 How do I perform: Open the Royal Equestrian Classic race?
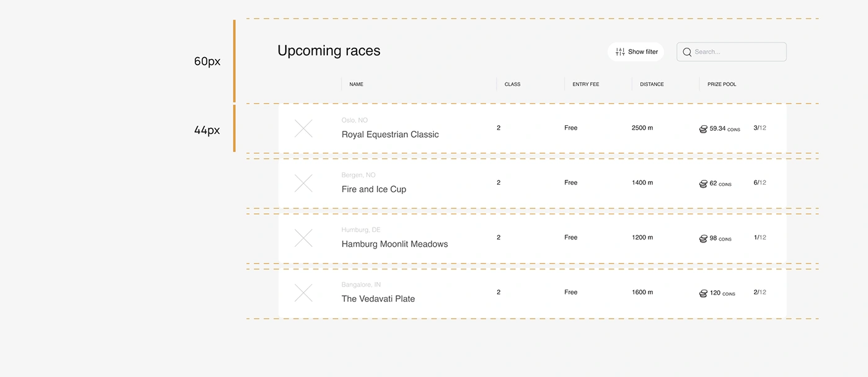coord(390,135)
